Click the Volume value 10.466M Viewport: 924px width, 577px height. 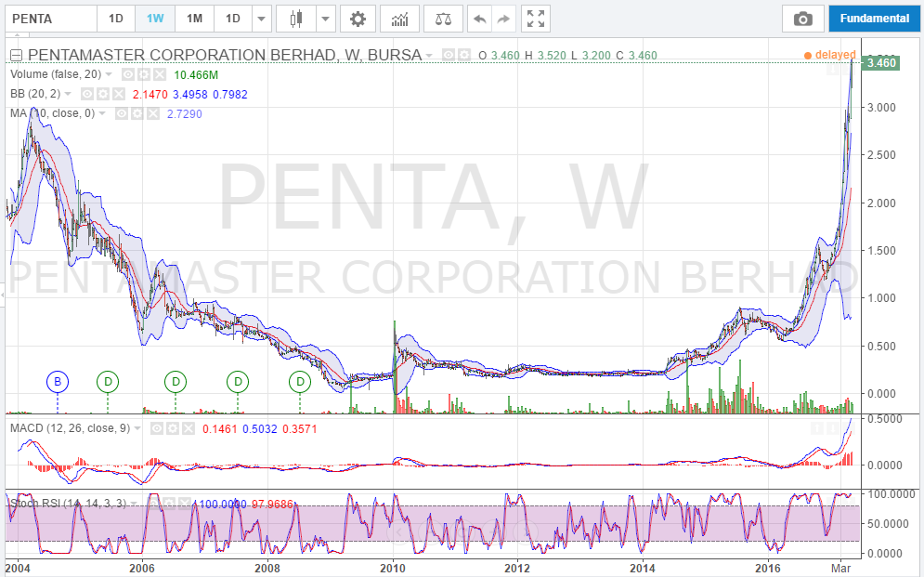coord(196,75)
